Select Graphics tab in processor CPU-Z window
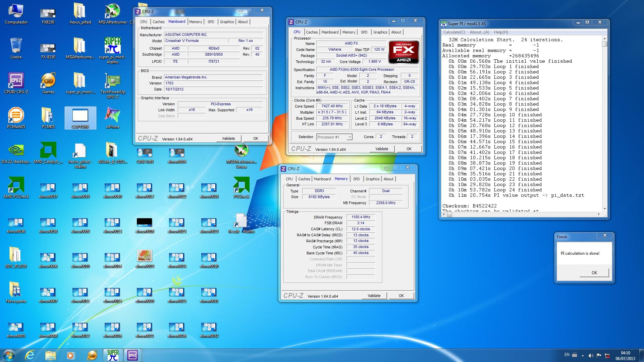Screen dimensions: 644x362 pos(380,32)
